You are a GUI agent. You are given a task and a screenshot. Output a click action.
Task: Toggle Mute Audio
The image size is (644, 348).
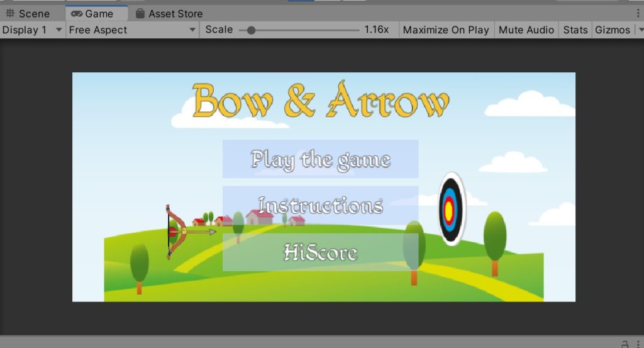point(526,30)
